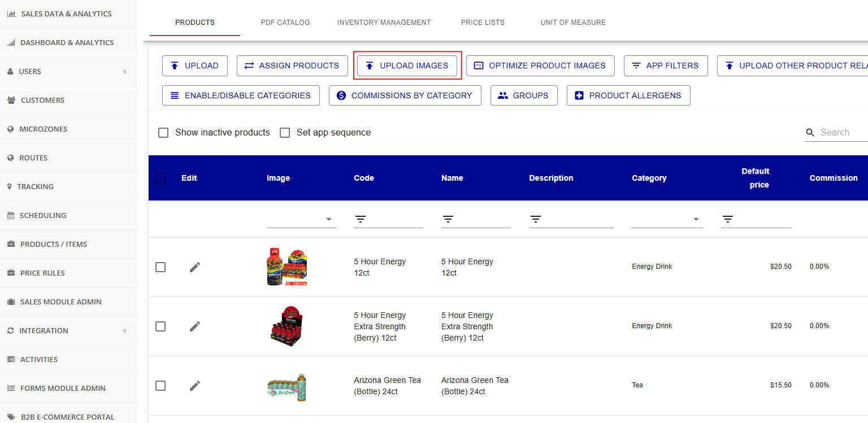Open the Groups icon button
This screenshot has height=423, width=868.
502,95
